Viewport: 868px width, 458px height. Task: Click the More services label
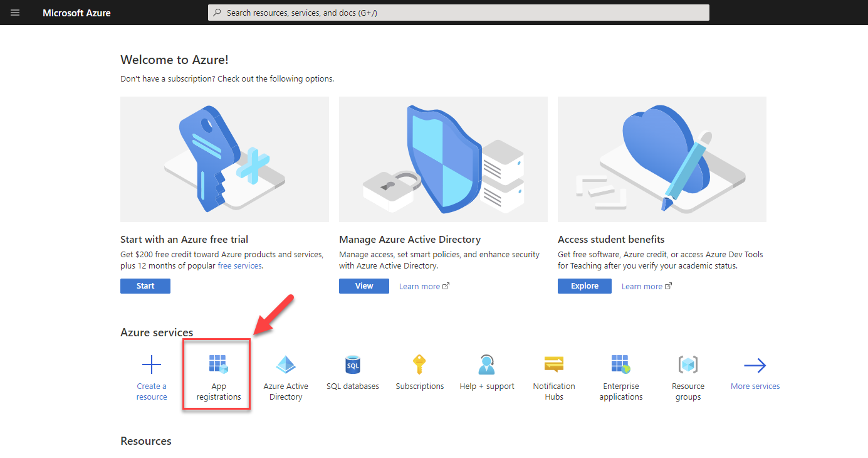point(755,386)
